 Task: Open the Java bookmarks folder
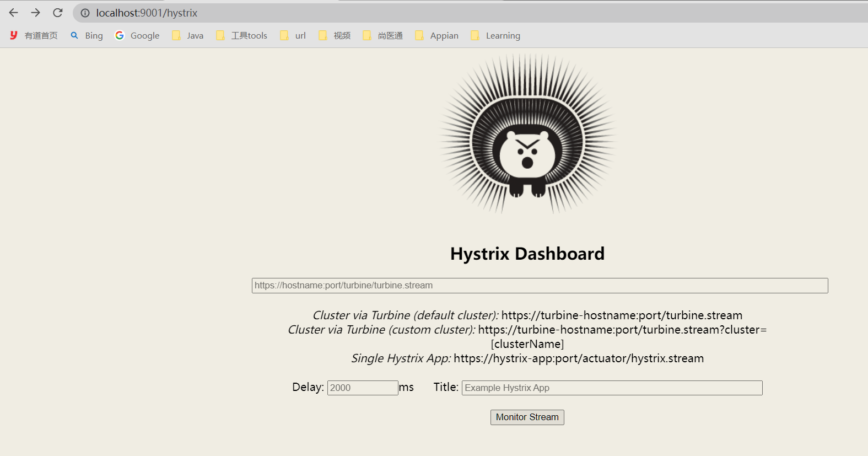[x=188, y=35]
